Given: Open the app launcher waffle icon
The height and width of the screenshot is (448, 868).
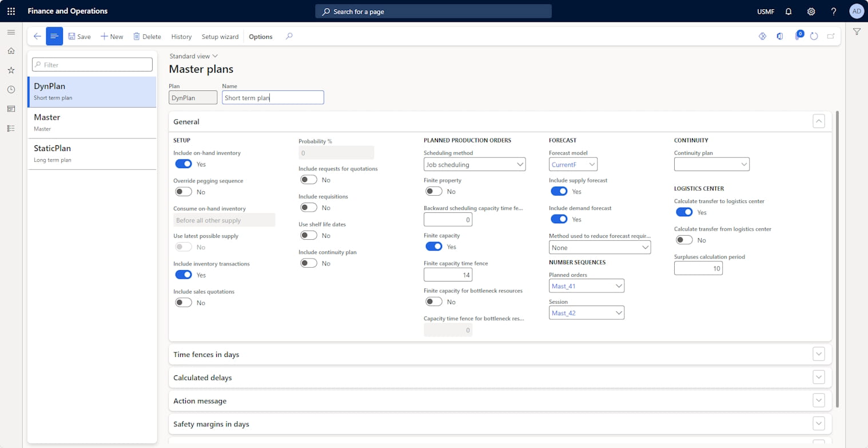Looking at the screenshot, I should (x=11, y=11).
